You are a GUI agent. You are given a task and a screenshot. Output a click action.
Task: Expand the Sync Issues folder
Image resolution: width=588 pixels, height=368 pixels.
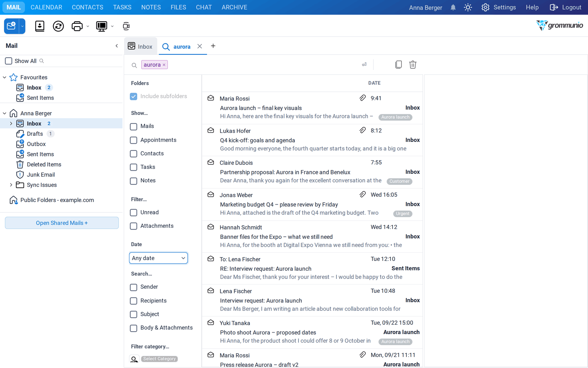11,185
